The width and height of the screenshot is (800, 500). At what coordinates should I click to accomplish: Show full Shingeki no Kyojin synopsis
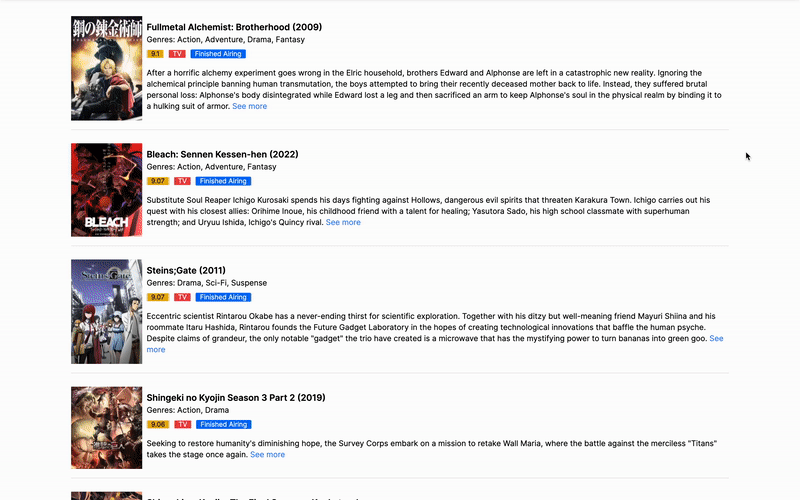point(267,454)
